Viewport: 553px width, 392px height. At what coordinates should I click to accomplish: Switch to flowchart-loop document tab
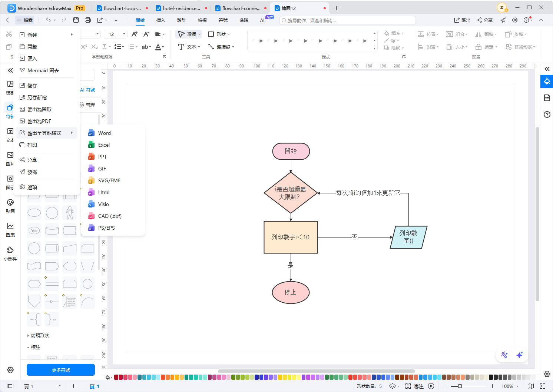point(122,8)
